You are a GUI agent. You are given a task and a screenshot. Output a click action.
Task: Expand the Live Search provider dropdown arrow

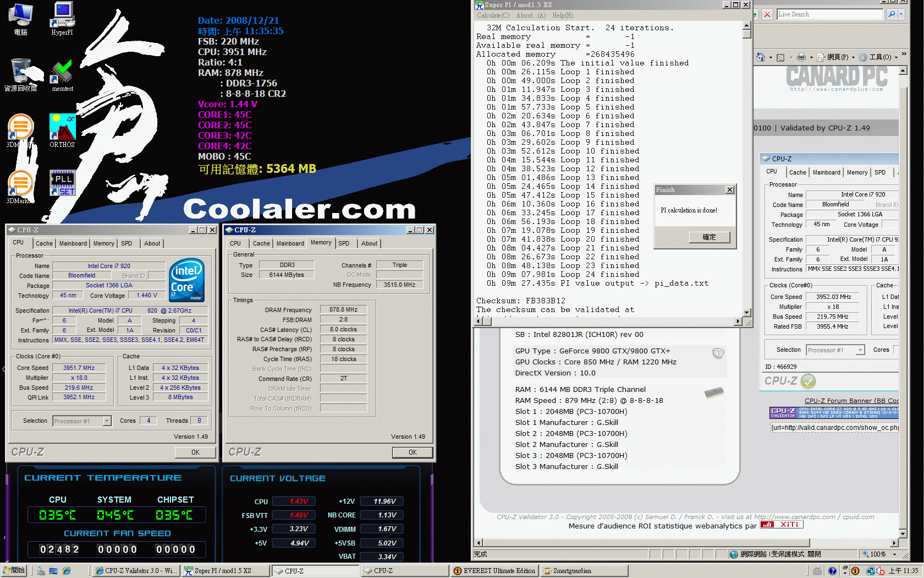(901, 14)
